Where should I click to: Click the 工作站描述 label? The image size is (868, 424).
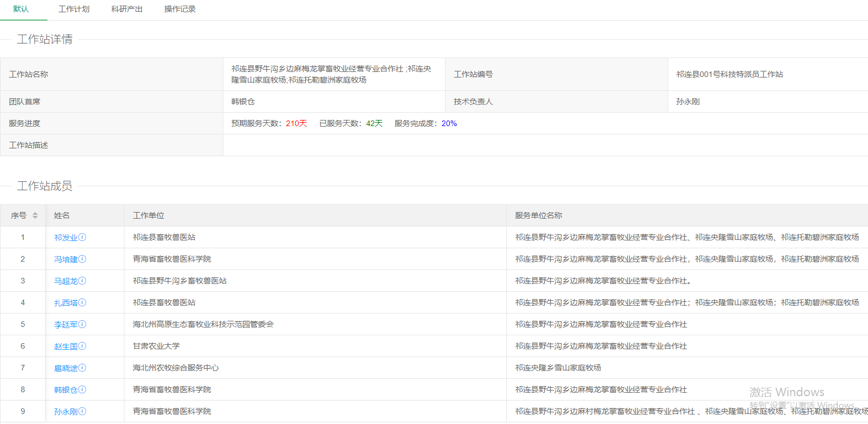tap(28, 145)
